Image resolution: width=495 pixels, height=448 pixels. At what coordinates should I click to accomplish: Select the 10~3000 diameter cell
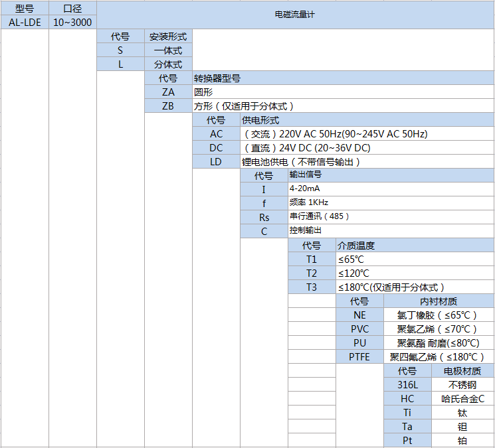pos(72,22)
